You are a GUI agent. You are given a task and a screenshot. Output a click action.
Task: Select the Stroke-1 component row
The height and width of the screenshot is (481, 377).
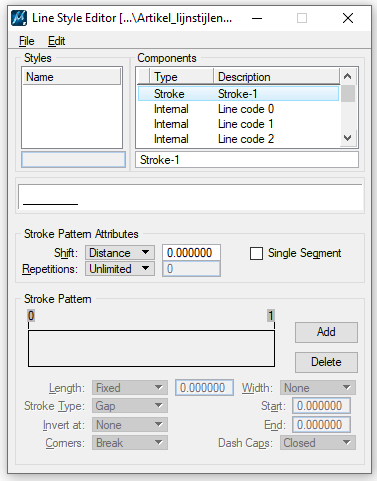click(x=238, y=94)
